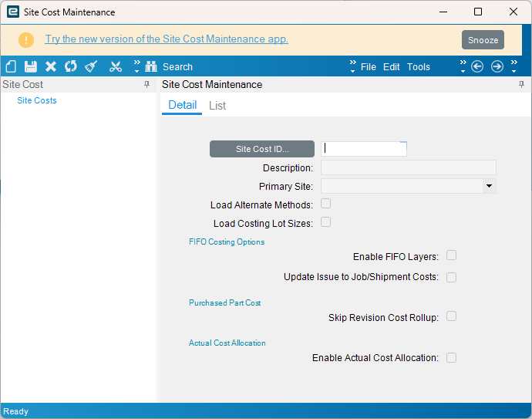Click the FIFO Costing Options heading
The width and height of the screenshot is (532, 419).
click(227, 242)
